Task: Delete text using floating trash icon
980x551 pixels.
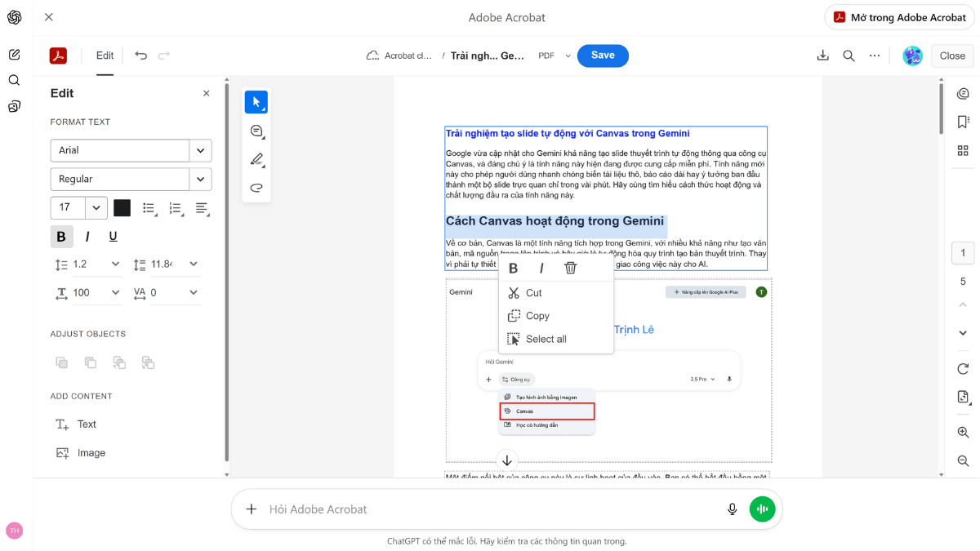Action: [x=571, y=268]
